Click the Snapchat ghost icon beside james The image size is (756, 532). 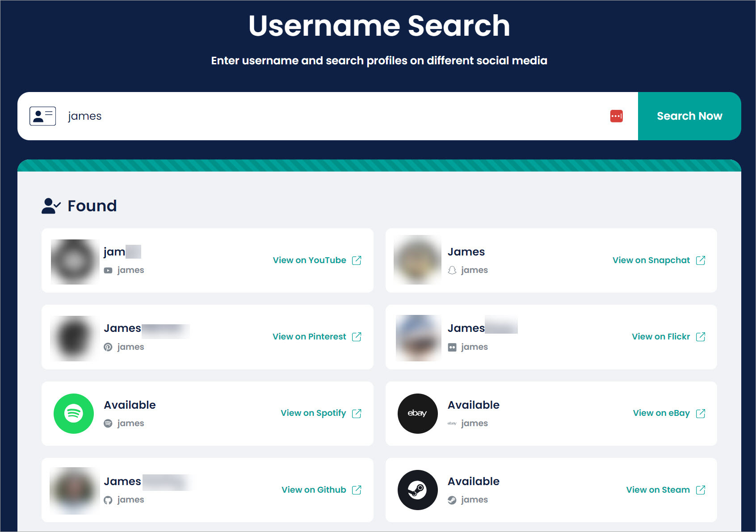(x=452, y=270)
